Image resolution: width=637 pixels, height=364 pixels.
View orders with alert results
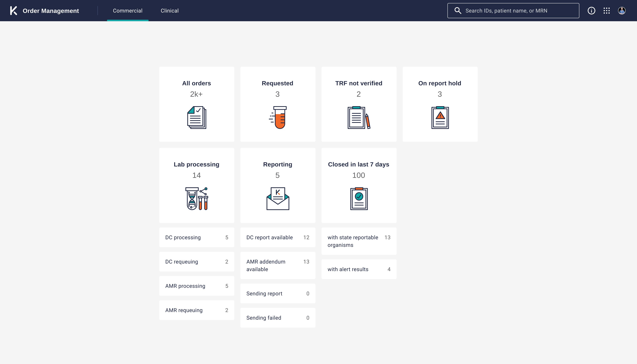pyautogui.click(x=359, y=269)
